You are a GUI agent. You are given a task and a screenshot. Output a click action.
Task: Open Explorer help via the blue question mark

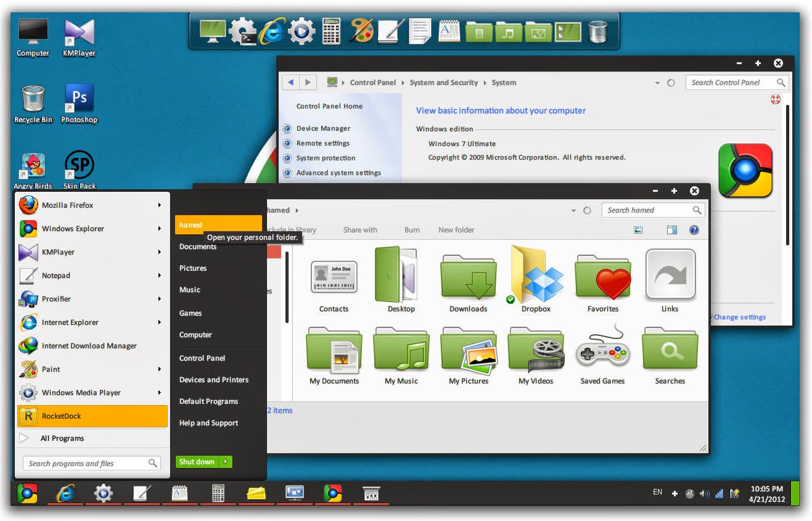[694, 229]
